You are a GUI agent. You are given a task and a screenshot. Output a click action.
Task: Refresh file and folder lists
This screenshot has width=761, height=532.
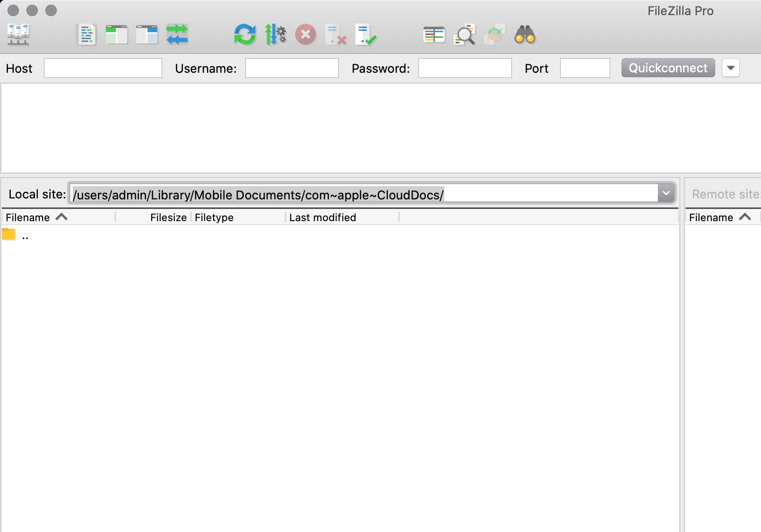click(x=245, y=35)
